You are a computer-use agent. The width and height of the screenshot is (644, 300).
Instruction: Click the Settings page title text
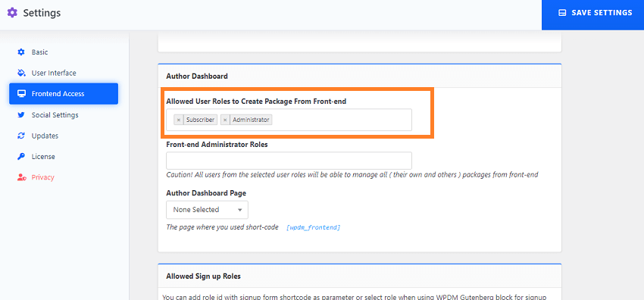point(42,13)
